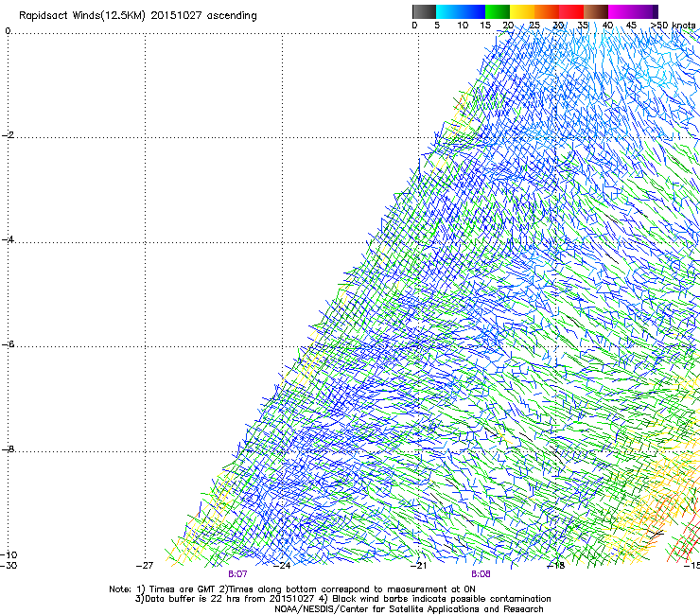
Task: Click the '45' label under the color bar
Action: (x=631, y=26)
